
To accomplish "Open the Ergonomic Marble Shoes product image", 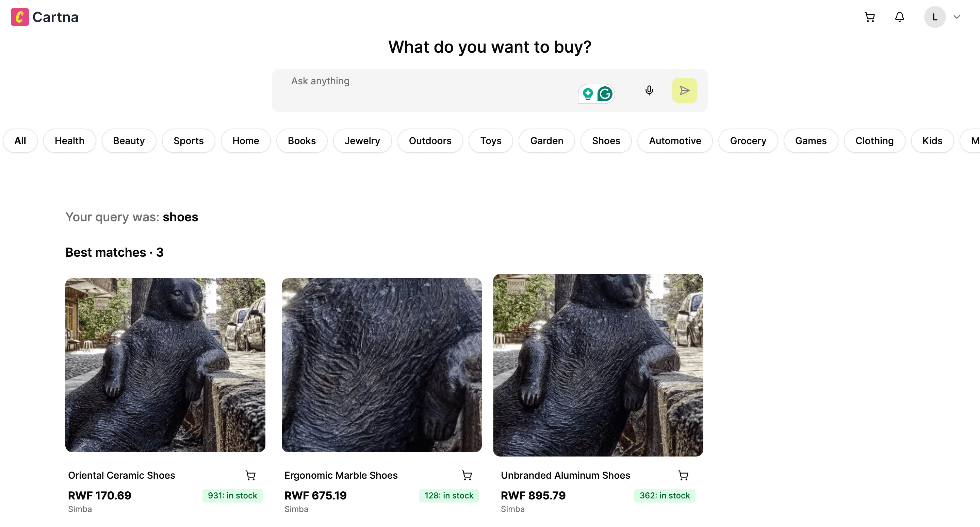I will (381, 365).
